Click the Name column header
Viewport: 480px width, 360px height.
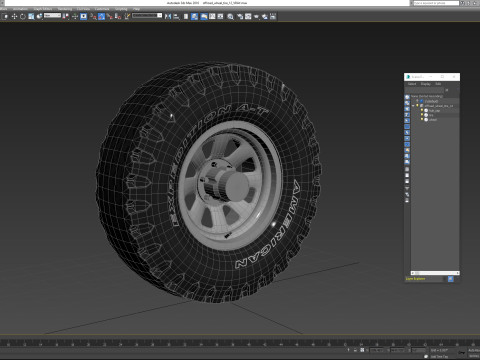pos(427,96)
